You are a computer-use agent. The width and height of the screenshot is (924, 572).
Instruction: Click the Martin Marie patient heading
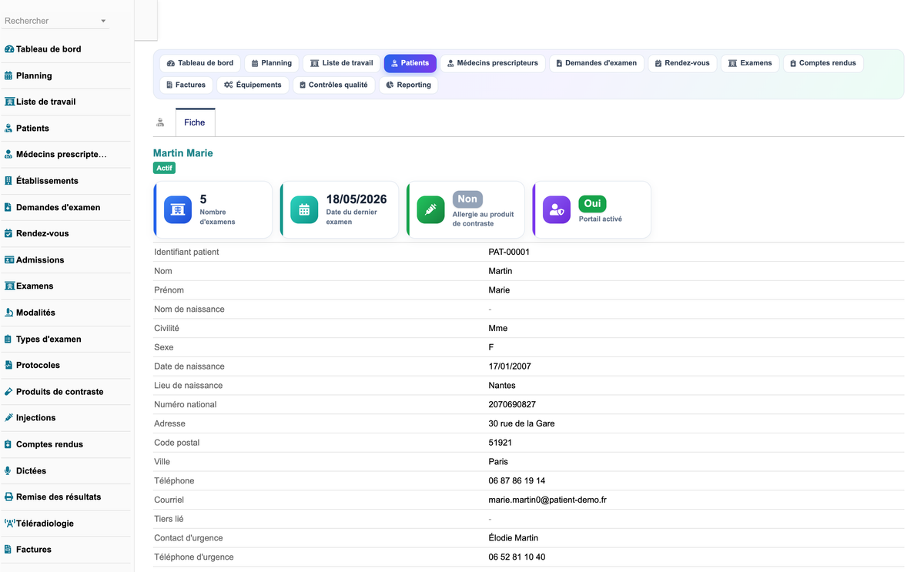[x=183, y=153]
